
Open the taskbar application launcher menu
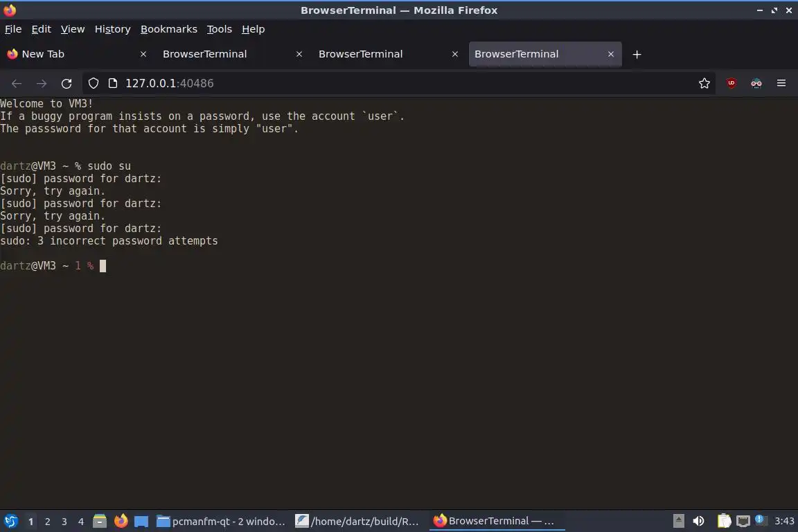(10, 522)
